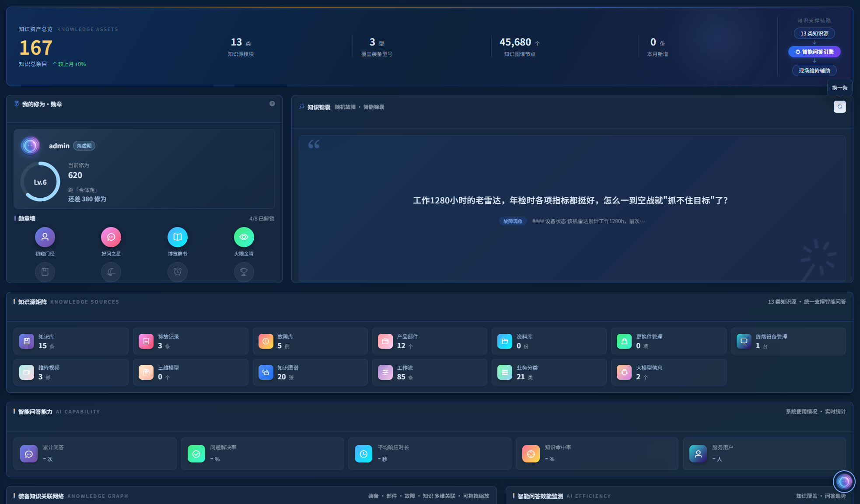Click the 设备状态 description snippet

[x=588, y=221]
